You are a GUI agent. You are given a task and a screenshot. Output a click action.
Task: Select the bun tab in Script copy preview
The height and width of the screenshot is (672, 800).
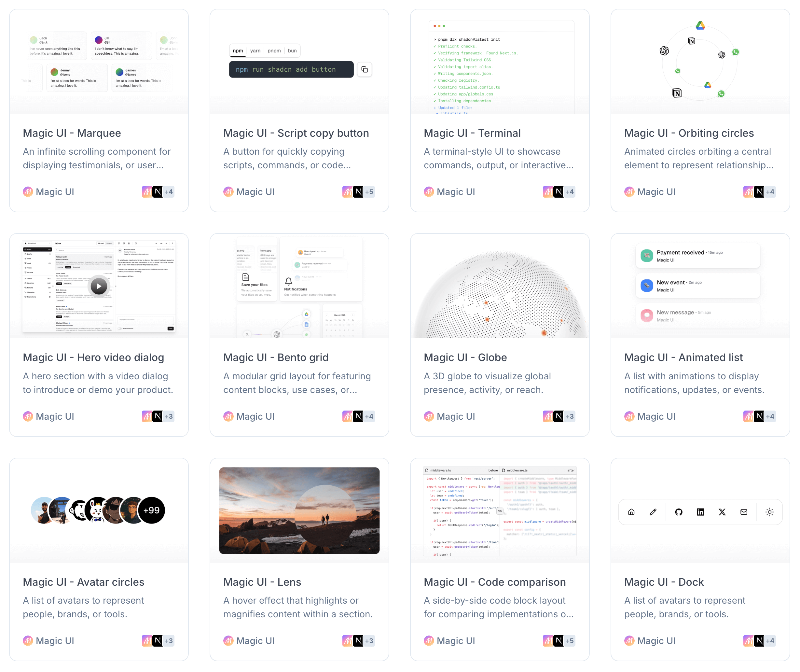tap(292, 51)
